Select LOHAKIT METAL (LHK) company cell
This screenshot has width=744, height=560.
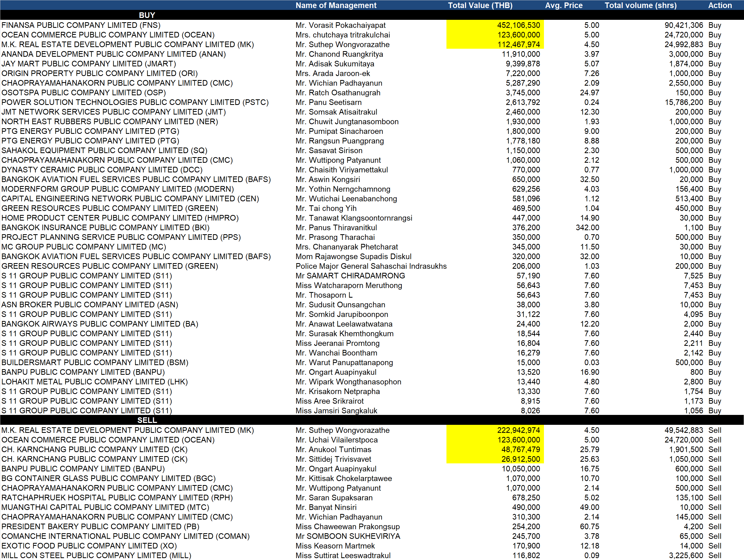click(95, 382)
